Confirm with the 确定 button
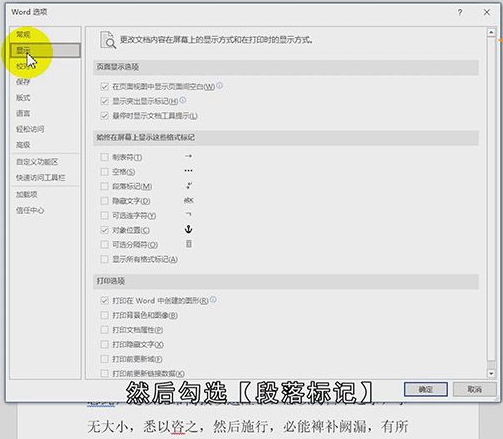The height and width of the screenshot is (439, 503). (426, 389)
